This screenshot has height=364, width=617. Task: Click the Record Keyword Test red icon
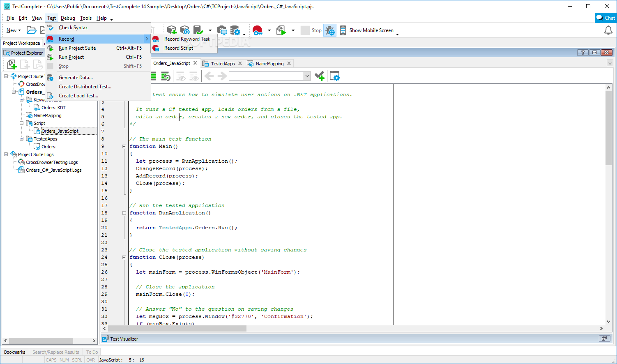(156, 39)
